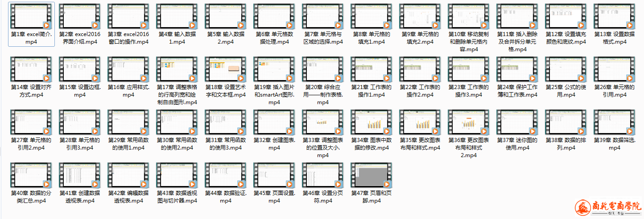Select the 第1章 excel简介.mp4 video file
The image size is (644, 219).
31,17
